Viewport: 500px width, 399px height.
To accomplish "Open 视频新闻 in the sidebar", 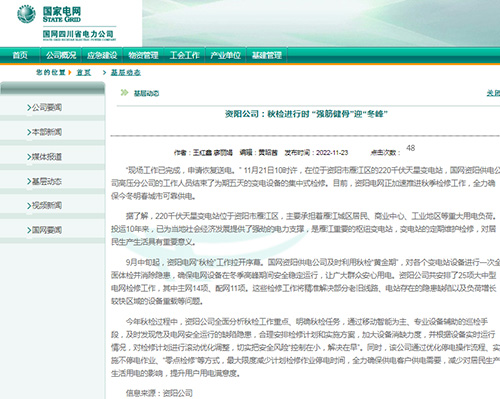I will [47, 205].
